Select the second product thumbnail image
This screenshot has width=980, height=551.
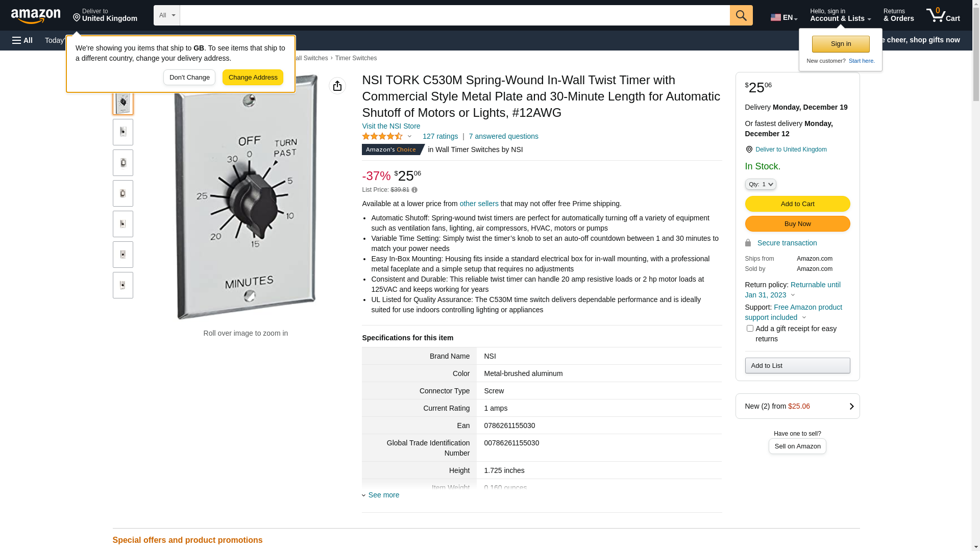click(123, 132)
